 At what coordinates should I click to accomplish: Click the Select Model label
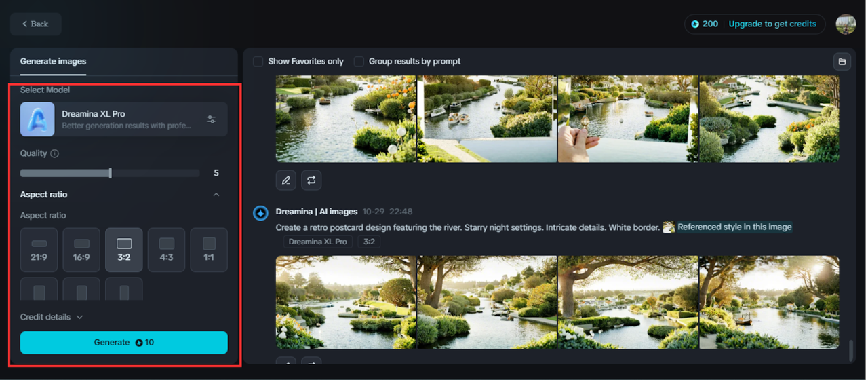coord(45,90)
